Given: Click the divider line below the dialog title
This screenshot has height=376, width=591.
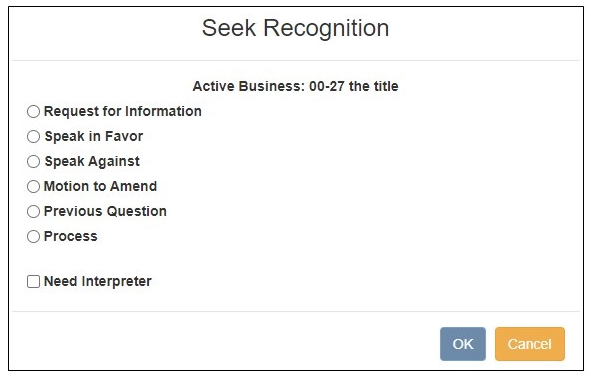Looking at the screenshot, I should [296, 60].
